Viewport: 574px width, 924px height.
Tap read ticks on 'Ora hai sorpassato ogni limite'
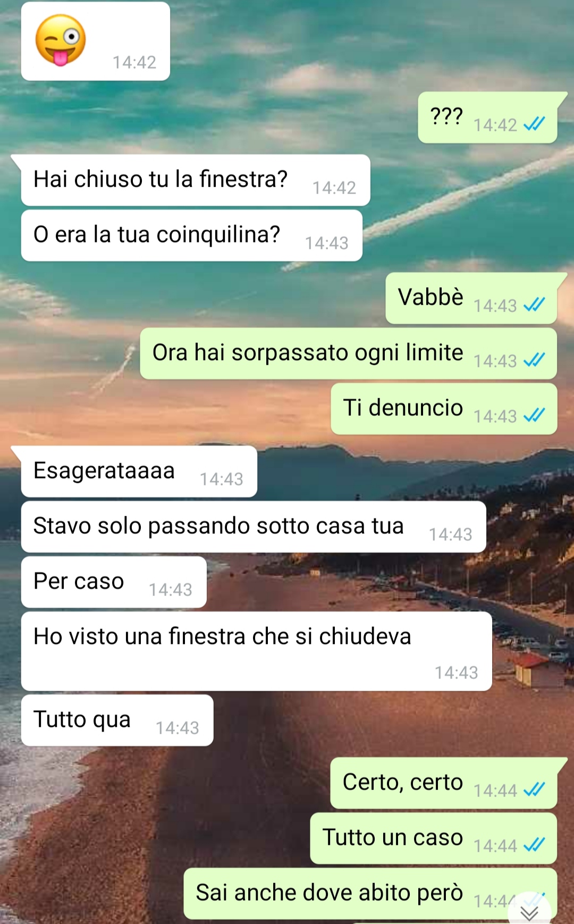click(534, 360)
